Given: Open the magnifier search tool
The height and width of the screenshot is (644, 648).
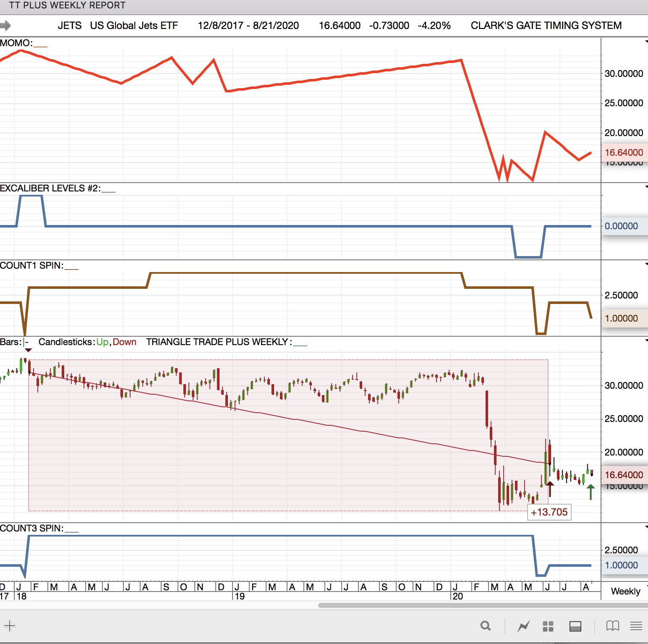Looking at the screenshot, I should pos(486,626).
